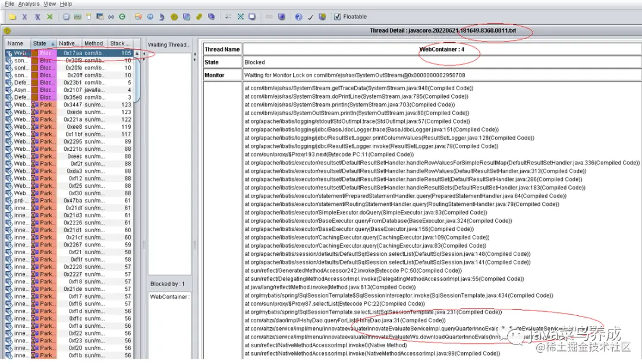Click the small white cup-shaped toolbar icon
This screenshot has height=364, width=642.
(x=89, y=17)
